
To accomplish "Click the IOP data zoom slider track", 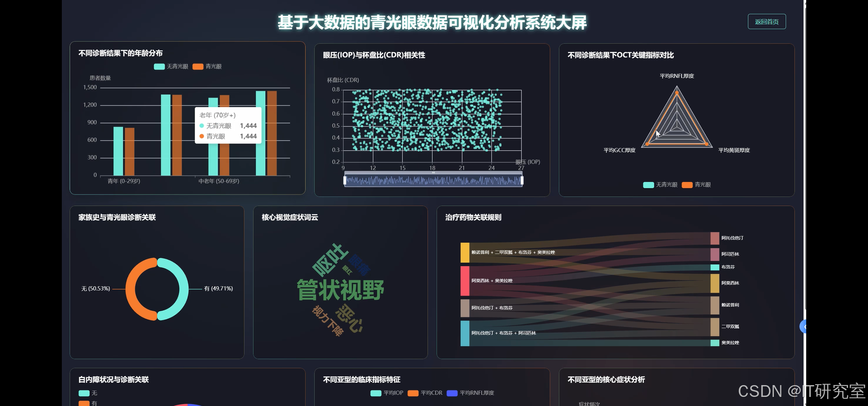I will pos(434,180).
